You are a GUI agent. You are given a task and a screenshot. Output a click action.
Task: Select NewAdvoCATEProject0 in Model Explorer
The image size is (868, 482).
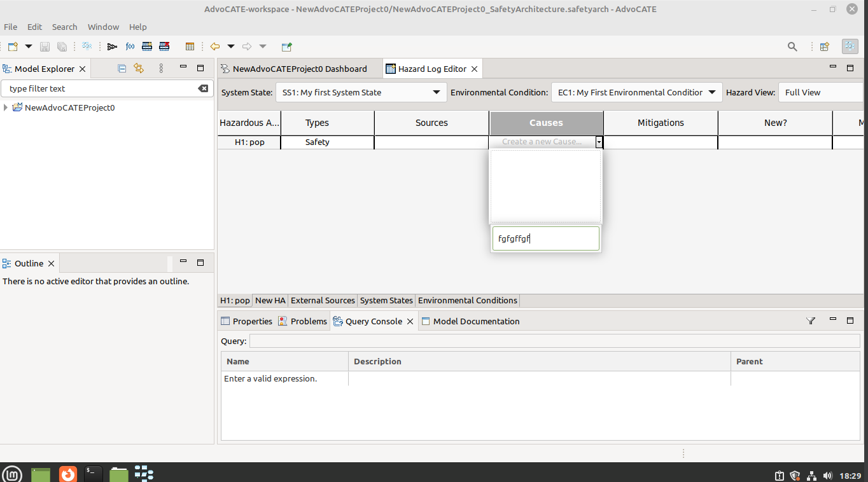point(69,107)
